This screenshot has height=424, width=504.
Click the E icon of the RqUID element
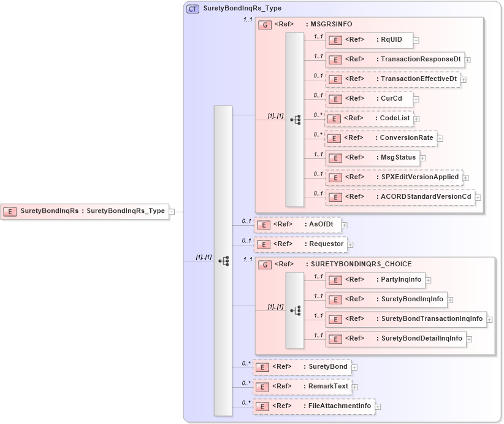pos(335,40)
